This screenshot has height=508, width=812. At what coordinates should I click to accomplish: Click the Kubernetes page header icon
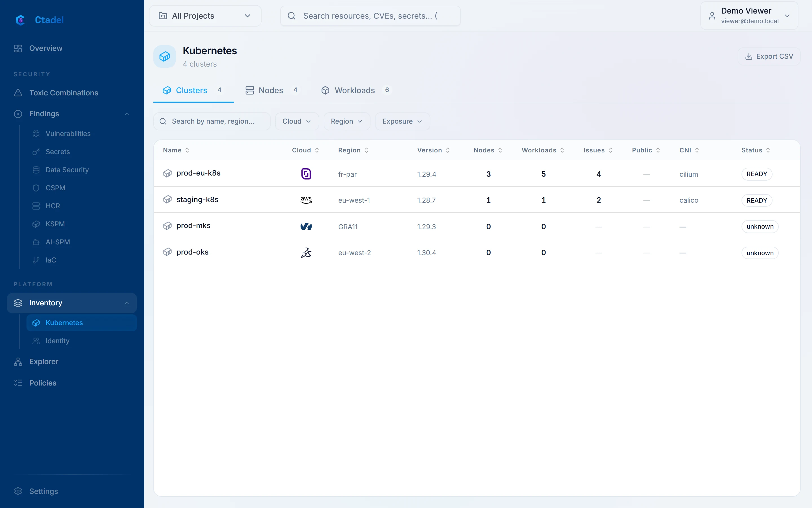point(164,56)
